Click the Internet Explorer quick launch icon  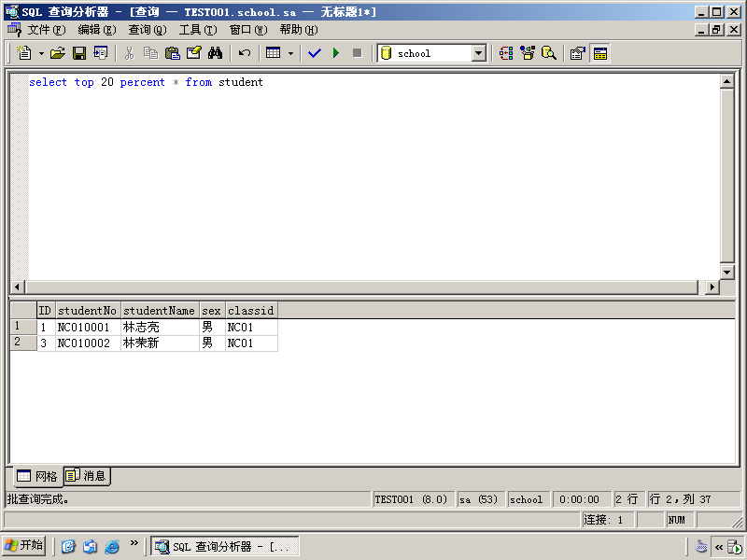click(111, 546)
